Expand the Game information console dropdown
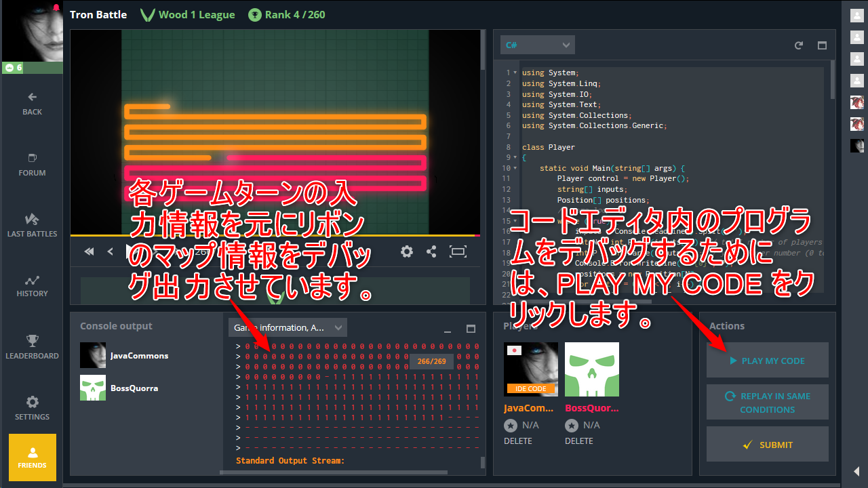The width and height of the screenshot is (868, 488). [288, 327]
